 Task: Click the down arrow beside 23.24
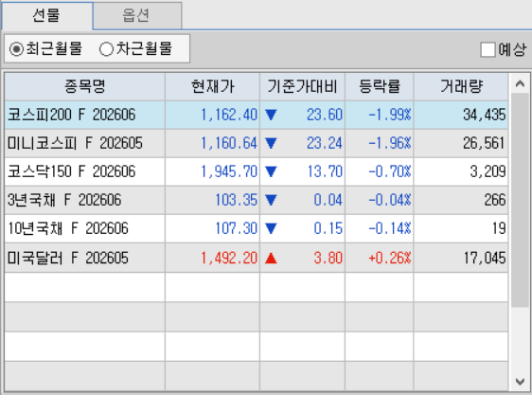tap(271, 143)
